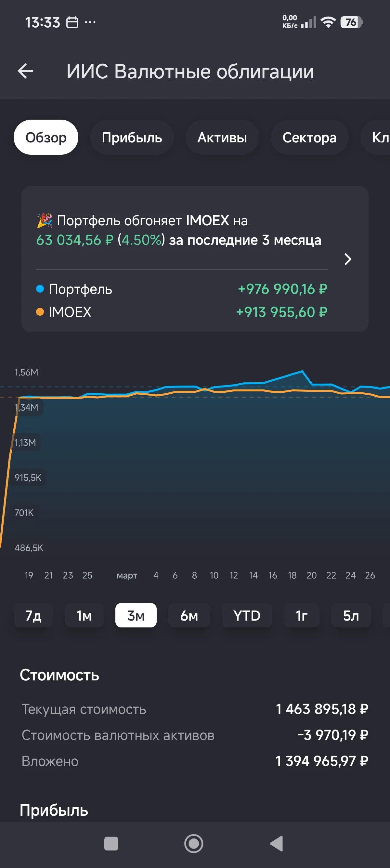Select the 1м period
390x868 pixels.
[84, 615]
